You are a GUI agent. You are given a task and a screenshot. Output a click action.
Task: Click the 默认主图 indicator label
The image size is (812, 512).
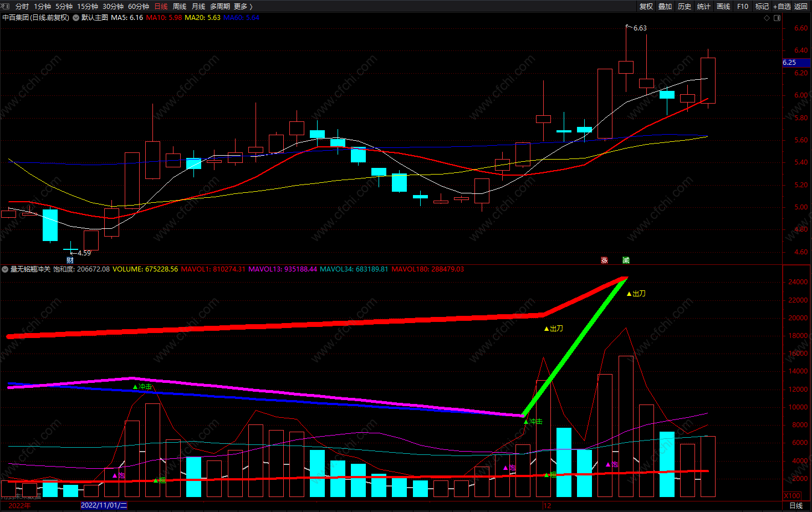click(95, 18)
